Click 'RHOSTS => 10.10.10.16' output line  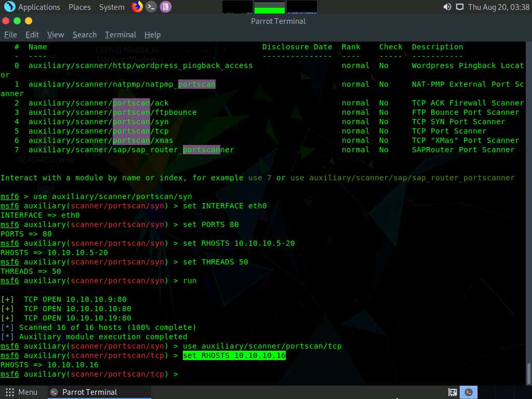pyautogui.click(x=49, y=365)
